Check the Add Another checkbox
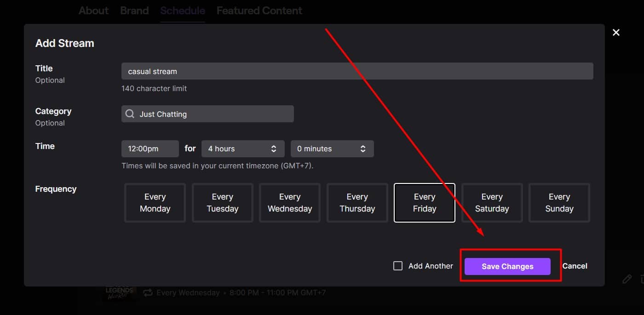644x315 pixels. (x=397, y=265)
